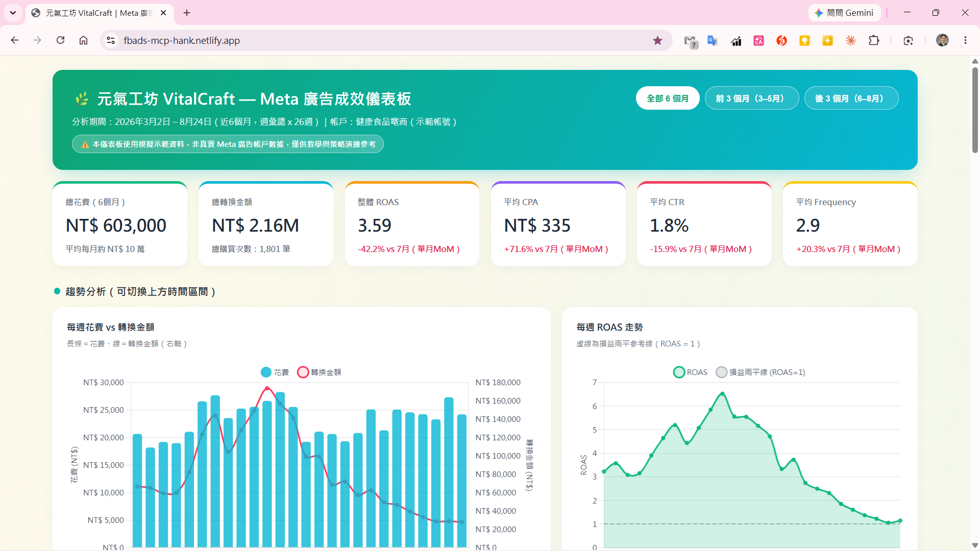Click the 總購買次數:1,801 筆 text
This screenshot has width=980, height=551.
(x=251, y=249)
